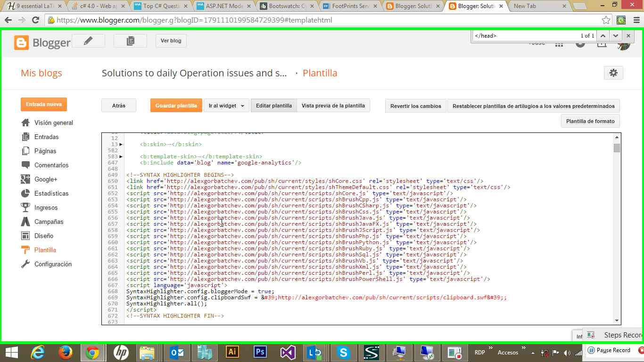Expand the b:template-skin fold on line 583

[121, 156]
